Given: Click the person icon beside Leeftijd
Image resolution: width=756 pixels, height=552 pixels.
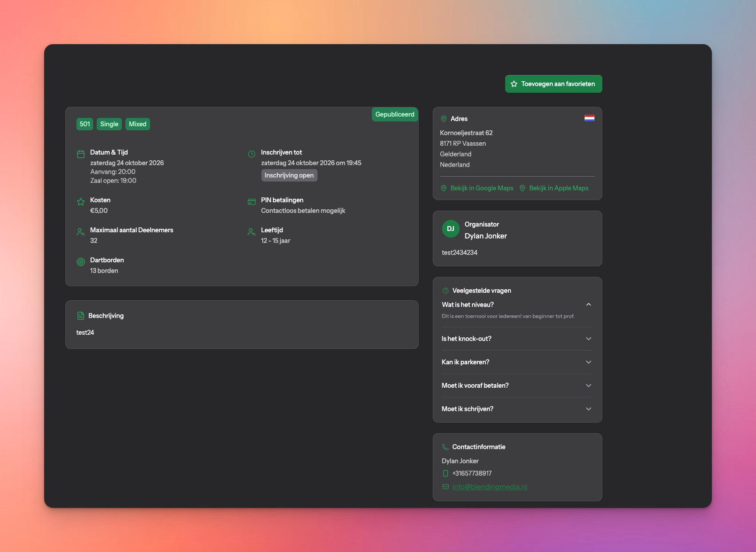Looking at the screenshot, I should pyautogui.click(x=252, y=232).
